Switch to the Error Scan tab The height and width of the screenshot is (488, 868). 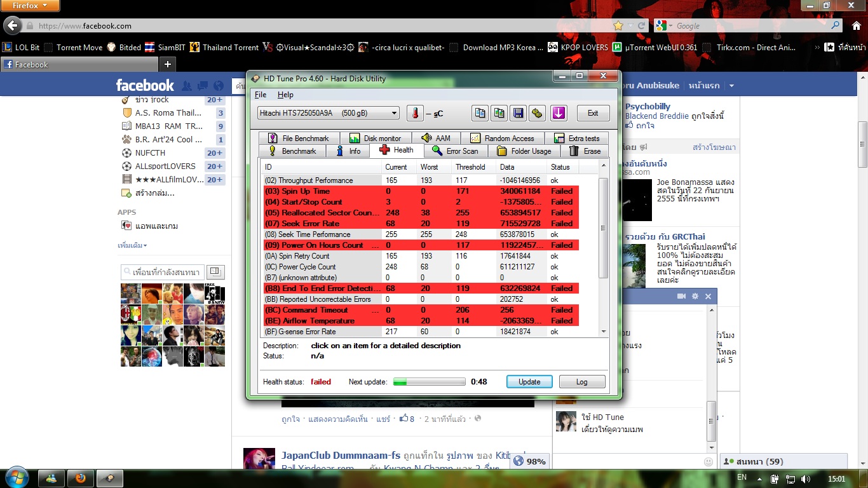[x=455, y=151]
